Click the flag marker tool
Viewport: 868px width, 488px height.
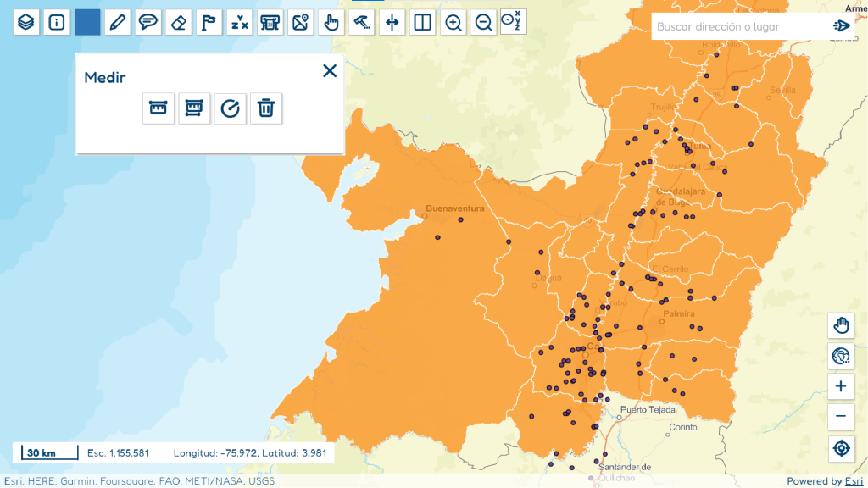209,23
